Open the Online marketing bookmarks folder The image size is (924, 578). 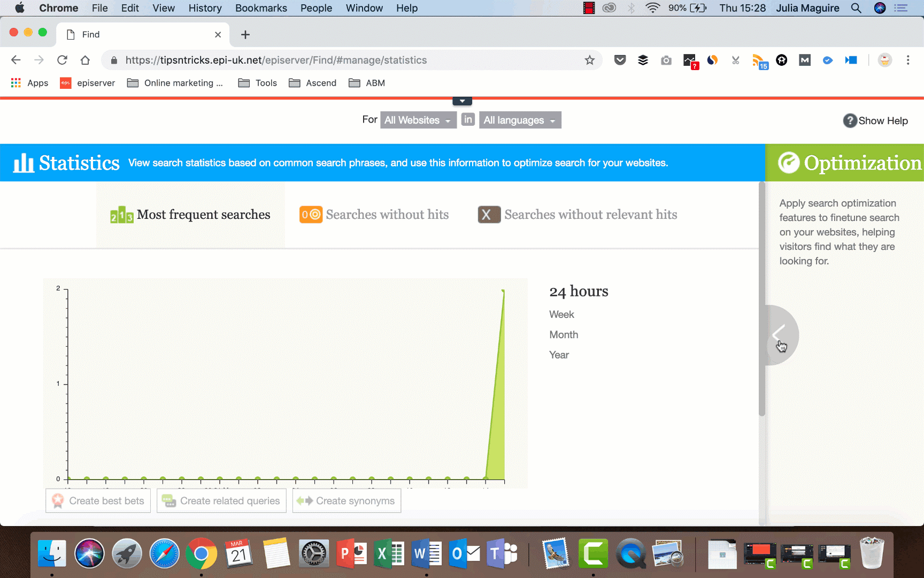[175, 83]
